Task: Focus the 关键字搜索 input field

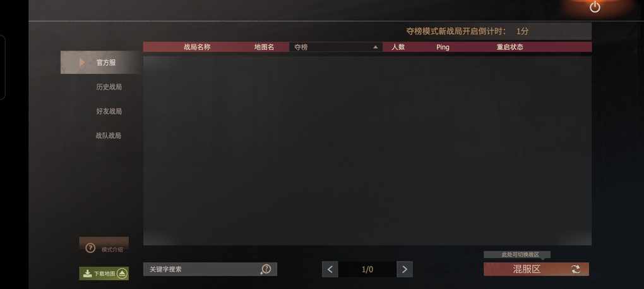Action: [x=210, y=269]
